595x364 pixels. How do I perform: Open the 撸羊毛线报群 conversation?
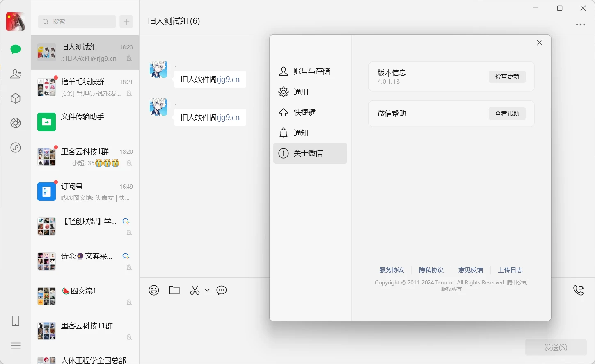[85, 87]
